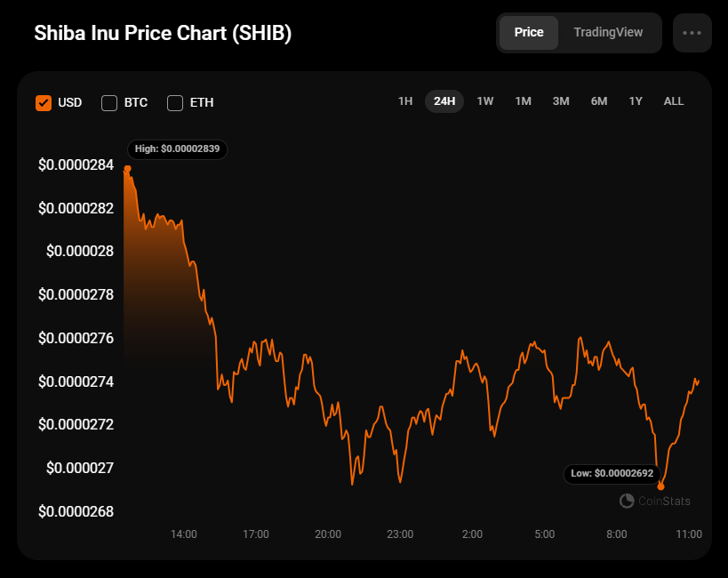
Task: View the 1Y time range
Action: pos(636,101)
